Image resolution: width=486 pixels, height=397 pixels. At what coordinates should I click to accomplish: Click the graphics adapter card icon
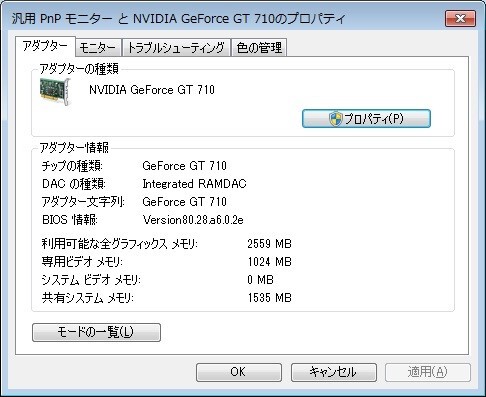(x=55, y=92)
